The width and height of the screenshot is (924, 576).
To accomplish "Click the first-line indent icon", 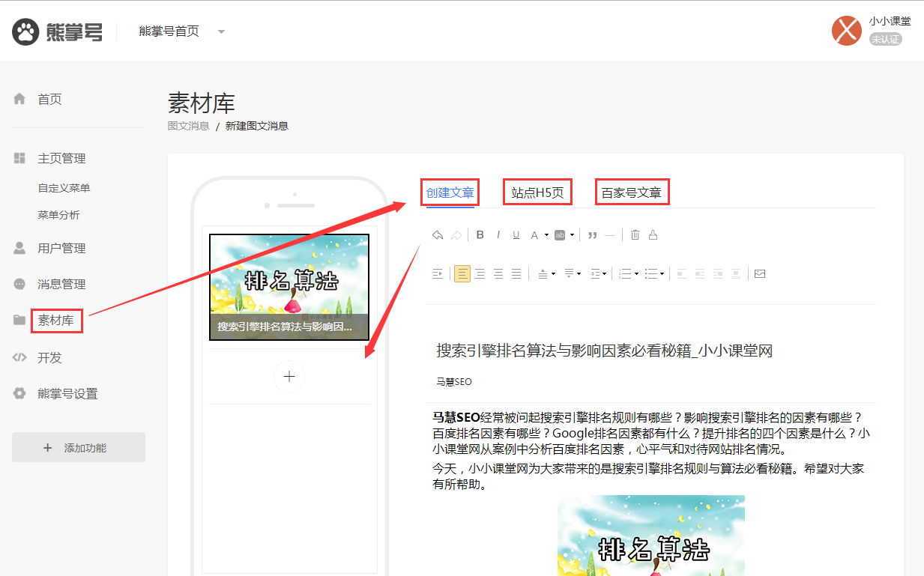I will pos(438,273).
